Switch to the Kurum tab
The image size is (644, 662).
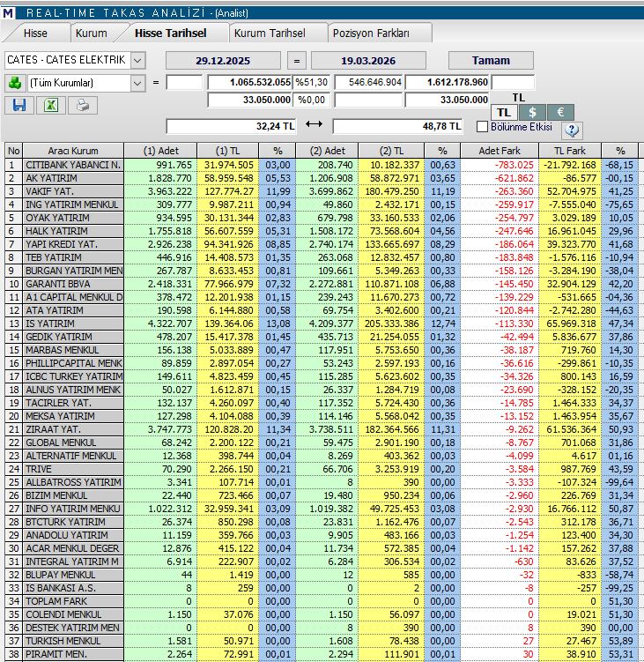click(91, 33)
